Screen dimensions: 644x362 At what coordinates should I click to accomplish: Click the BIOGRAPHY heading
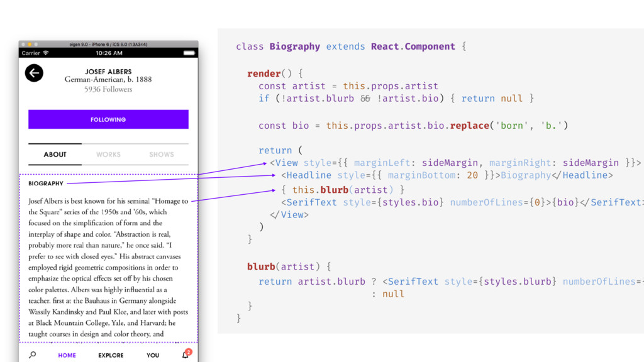point(46,184)
